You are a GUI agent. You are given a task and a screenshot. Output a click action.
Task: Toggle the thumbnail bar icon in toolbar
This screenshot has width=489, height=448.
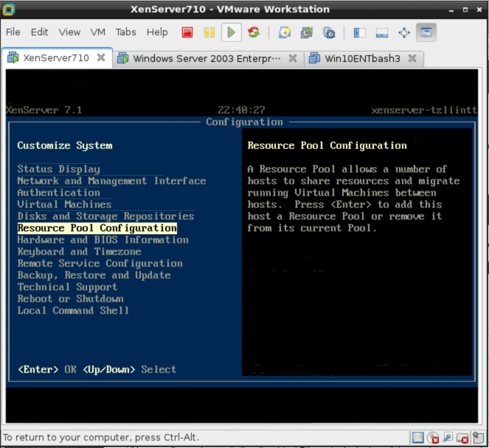coord(382,32)
